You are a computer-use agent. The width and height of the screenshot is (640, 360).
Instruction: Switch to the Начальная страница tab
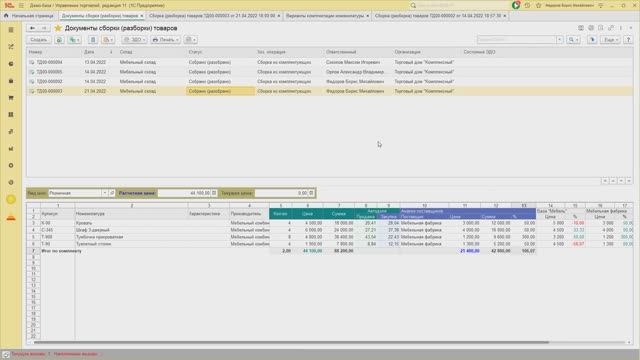coord(29,16)
